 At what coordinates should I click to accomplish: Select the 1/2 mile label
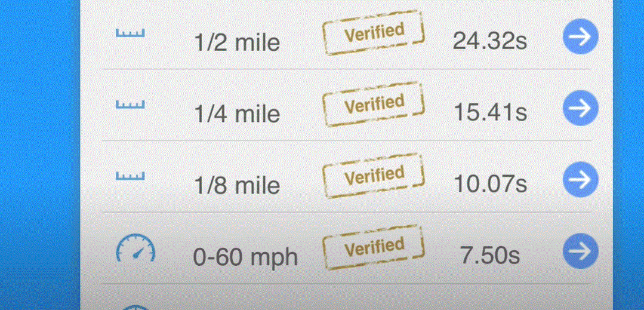pyautogui.click(x=237, y=42)
